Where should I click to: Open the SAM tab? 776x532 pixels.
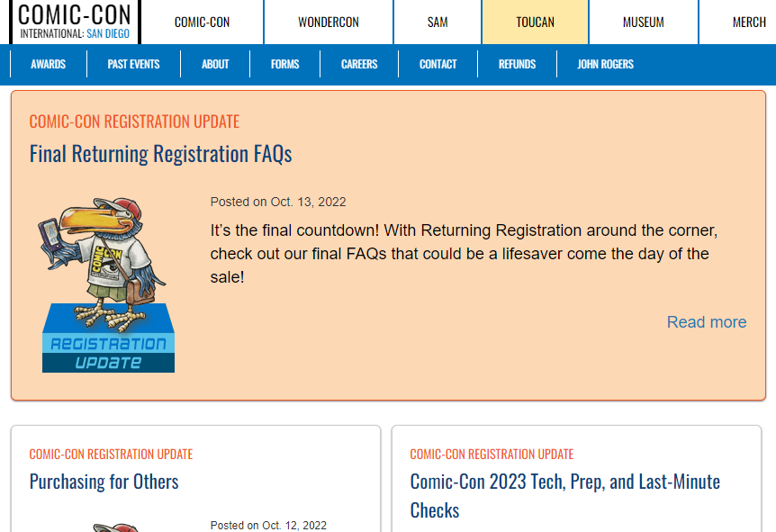coord(438,23)
